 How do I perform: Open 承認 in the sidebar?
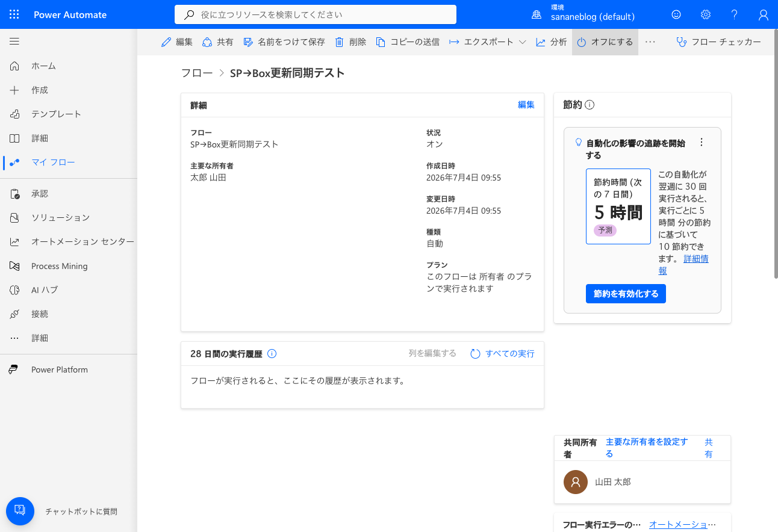coord(69,194)
